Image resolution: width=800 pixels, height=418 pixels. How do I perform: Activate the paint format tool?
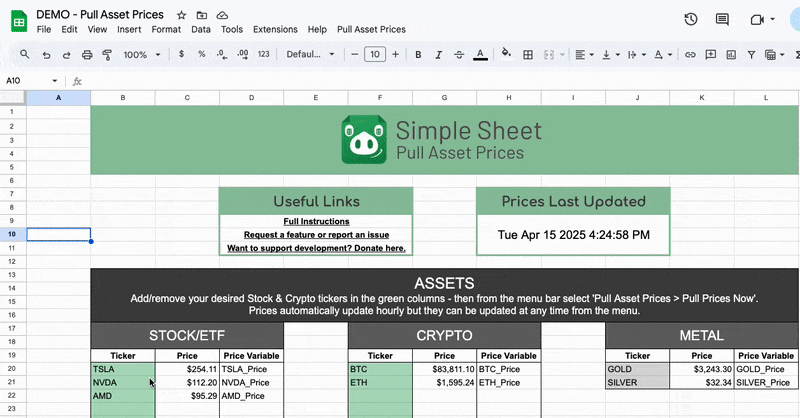107,55
